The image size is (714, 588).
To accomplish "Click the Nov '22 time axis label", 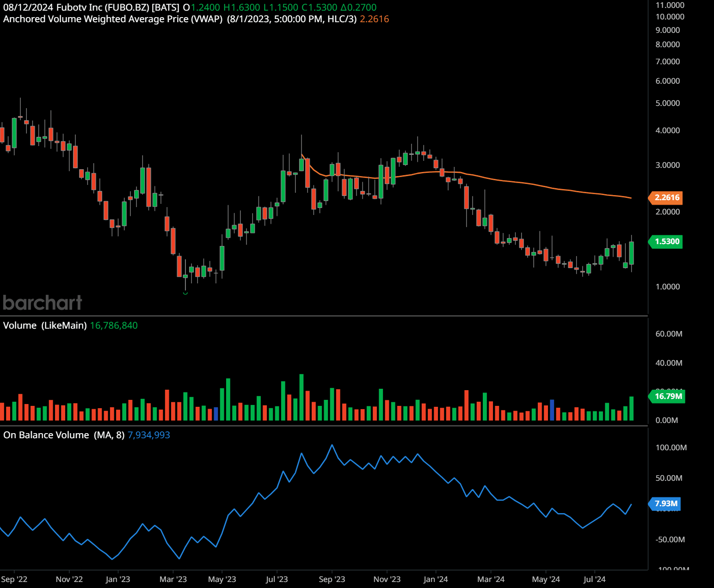I will pyautogui.click(x=69, y=579).
